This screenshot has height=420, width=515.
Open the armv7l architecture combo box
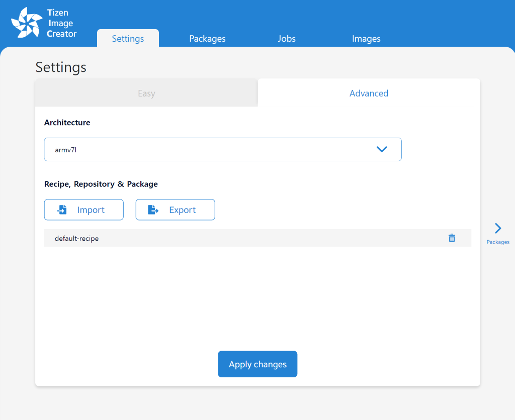coord(211,149)
